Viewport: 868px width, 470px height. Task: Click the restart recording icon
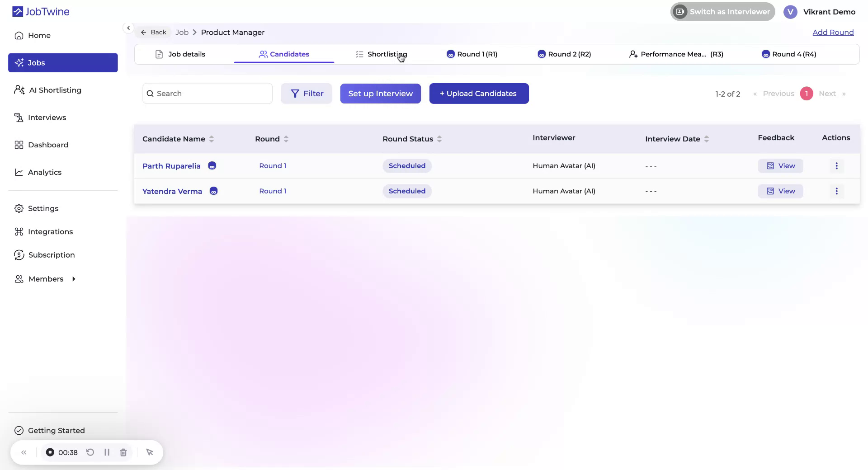pyautogui.click(x=90, y=452)
